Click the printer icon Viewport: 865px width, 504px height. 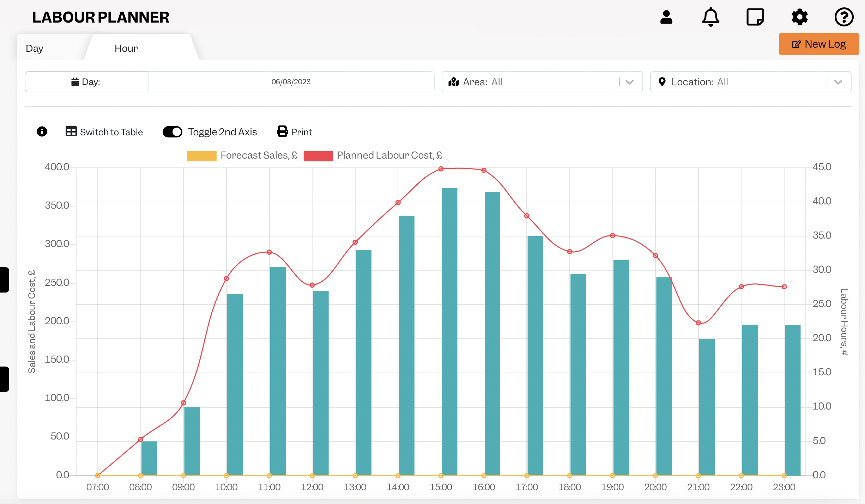[x=282, y=131]
